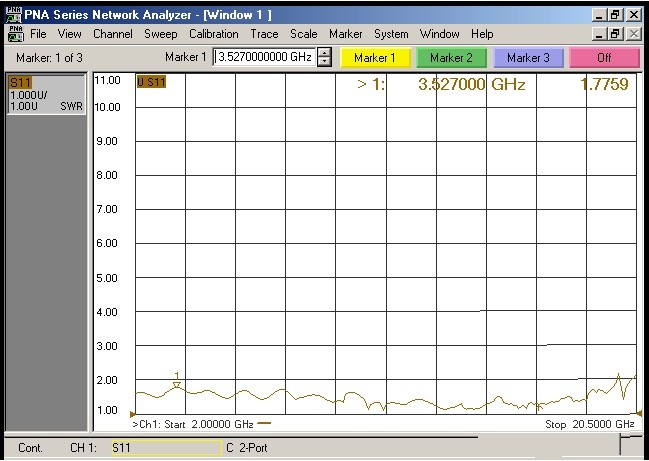
Task: Open the Scale menu
Action: [x=303, y=34]
